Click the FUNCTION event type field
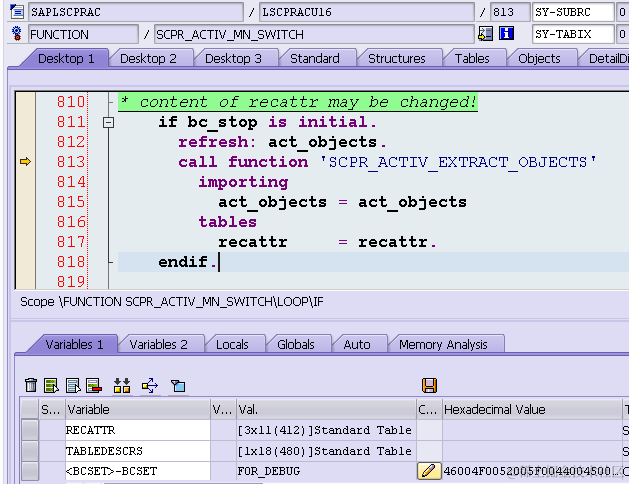This screenshot has width=629, height=484. (83, 34)
